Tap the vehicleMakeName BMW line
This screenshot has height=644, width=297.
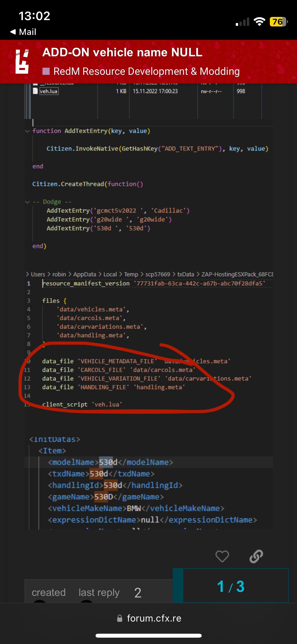[136, 508]
